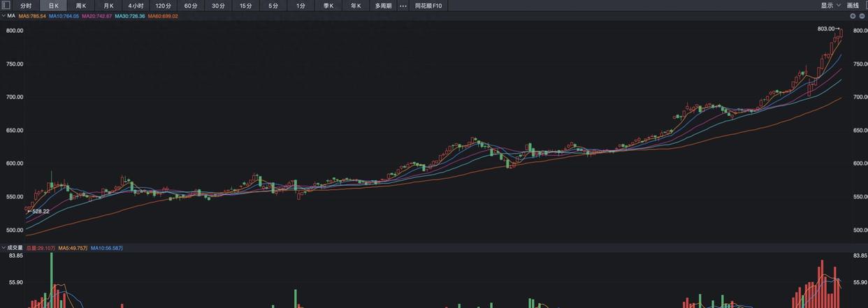Click the latest candlestick near 800

point(841,33)
